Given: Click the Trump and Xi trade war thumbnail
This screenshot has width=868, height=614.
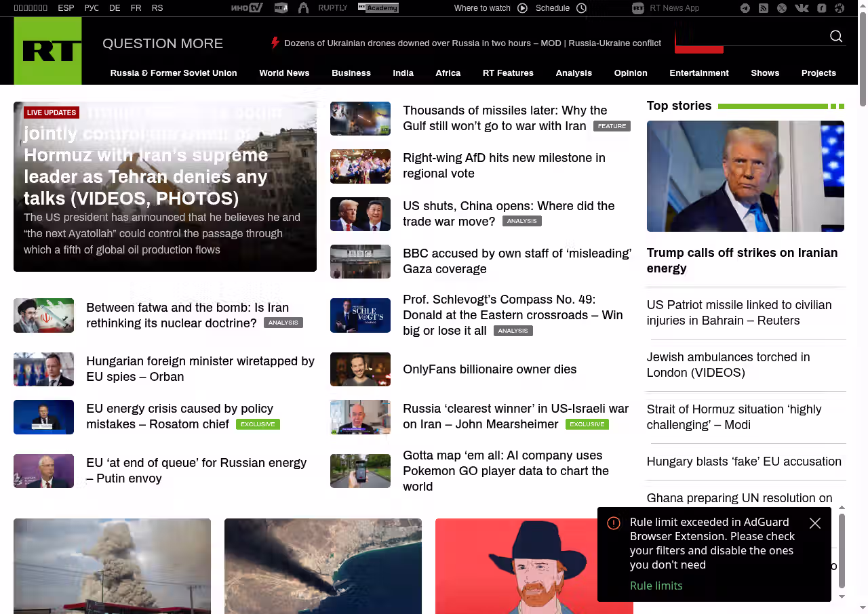Looking at the screenshot, I should 360,214.
